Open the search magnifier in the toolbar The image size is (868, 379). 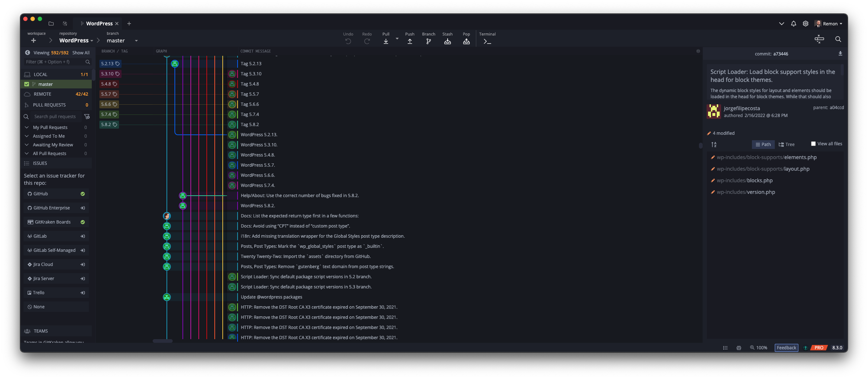click(x=838, y=39)
